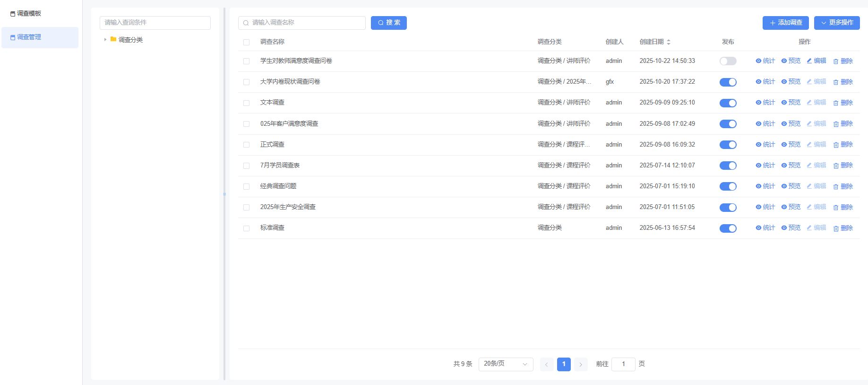This screenshot has height=385, width=868.
Task: Focus the 请输入调查名称 search field
Action: 302,23
